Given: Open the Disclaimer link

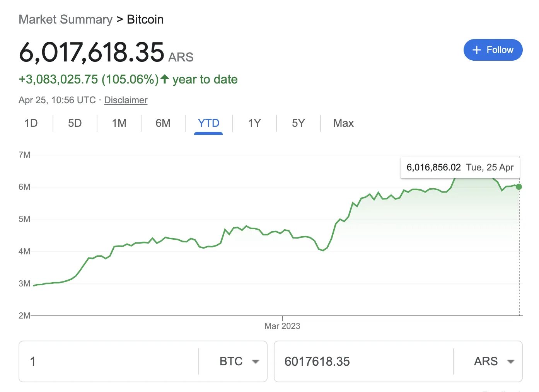Looking at the screenshot, I should pos(126,100).
